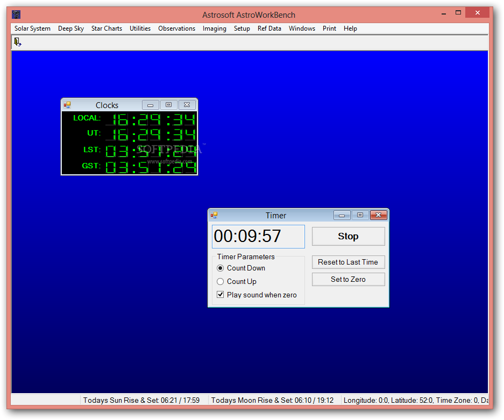Click the GST clock readout

151,167
